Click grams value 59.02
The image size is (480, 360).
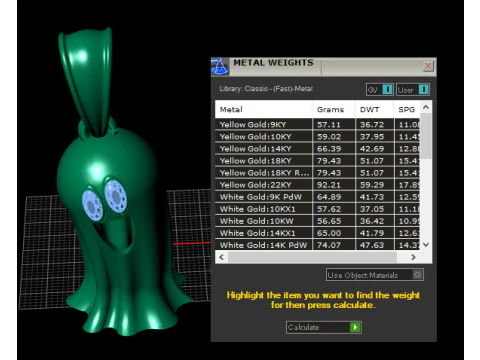click(329, 137)
